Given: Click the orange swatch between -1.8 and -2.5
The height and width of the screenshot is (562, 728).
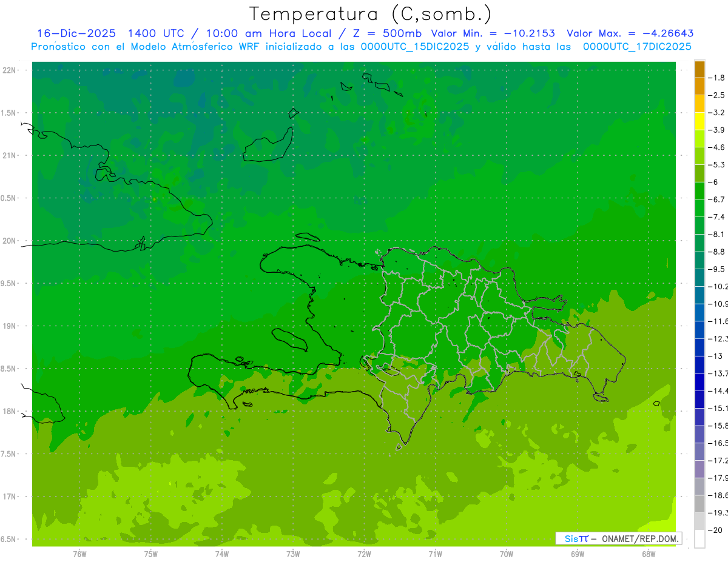Looking at the screenshot, I should (699, 87).
